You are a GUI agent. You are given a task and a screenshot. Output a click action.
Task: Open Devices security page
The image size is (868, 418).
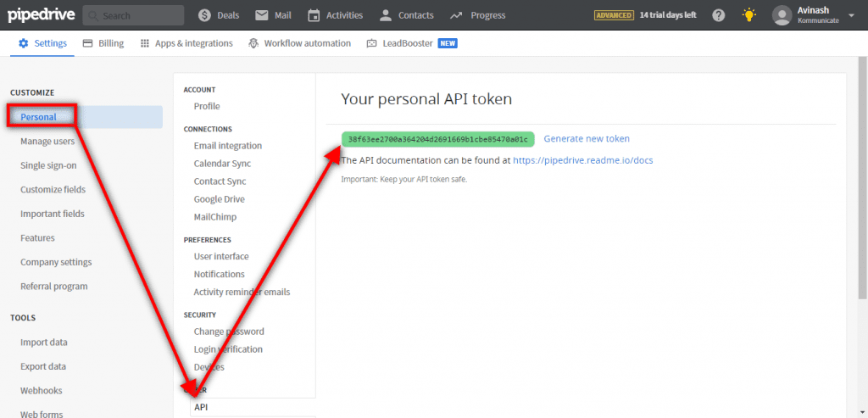pyautogui.click(x=209, y=367)
